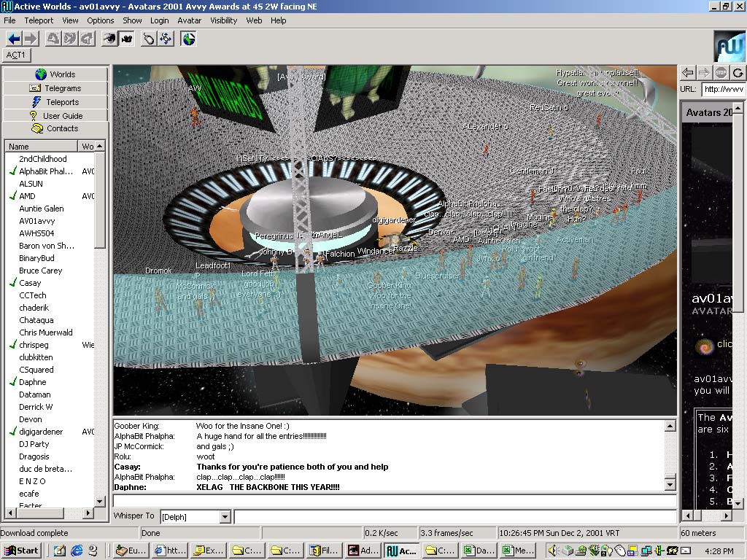The width and height of the screenshot is (747, 560).
Task: Click the move avatar arrows icon
Action: pyautogui.click(x=166, y=39)
